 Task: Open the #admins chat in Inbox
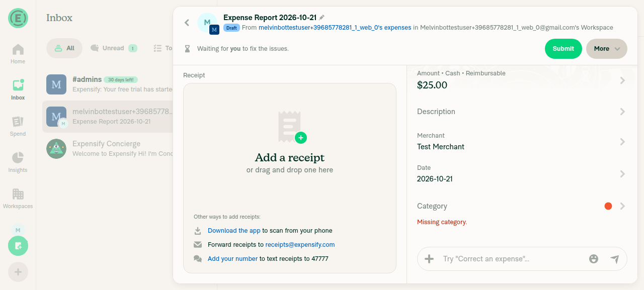(108, 84)
